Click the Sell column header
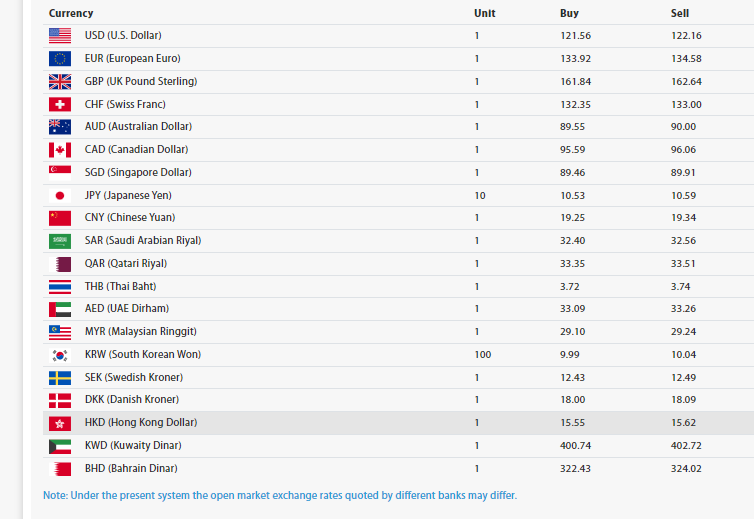This screenshot has width=754, height=519. 679,13
